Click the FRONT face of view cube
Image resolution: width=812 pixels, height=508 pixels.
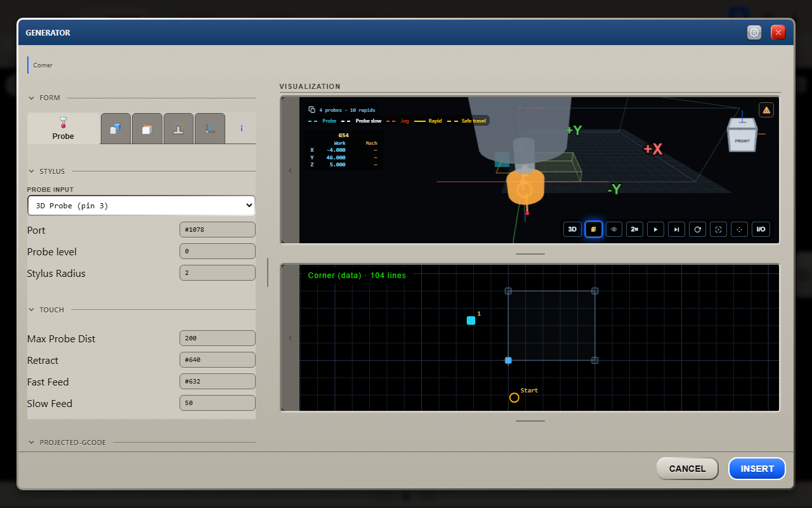(x=742, y=140)
